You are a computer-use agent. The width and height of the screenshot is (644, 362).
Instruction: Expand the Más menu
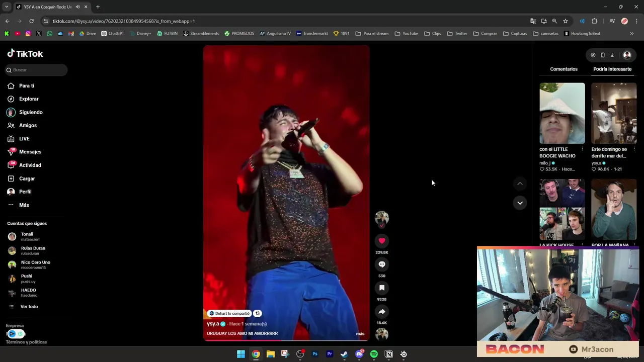tap(18, 205)
